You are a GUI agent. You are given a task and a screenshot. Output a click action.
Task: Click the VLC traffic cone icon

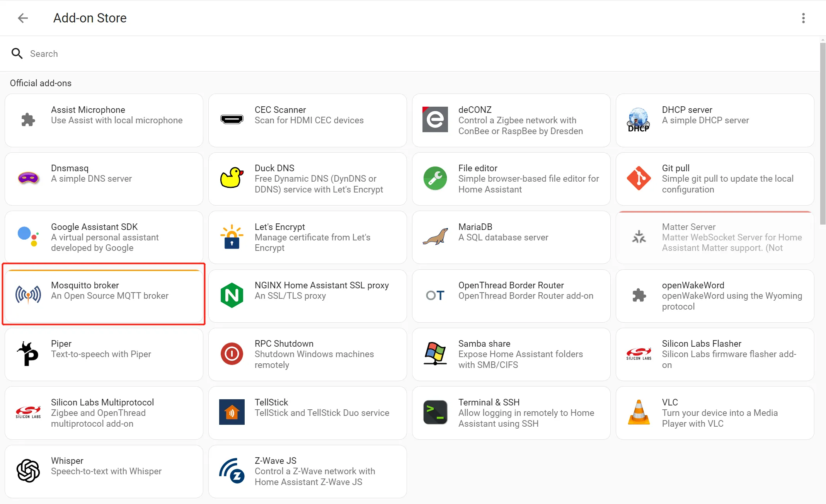(x=639, y=412)
